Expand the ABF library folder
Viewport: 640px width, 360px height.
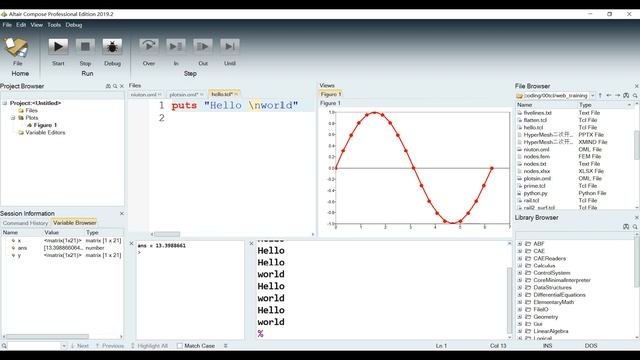[x=520, y=244]
